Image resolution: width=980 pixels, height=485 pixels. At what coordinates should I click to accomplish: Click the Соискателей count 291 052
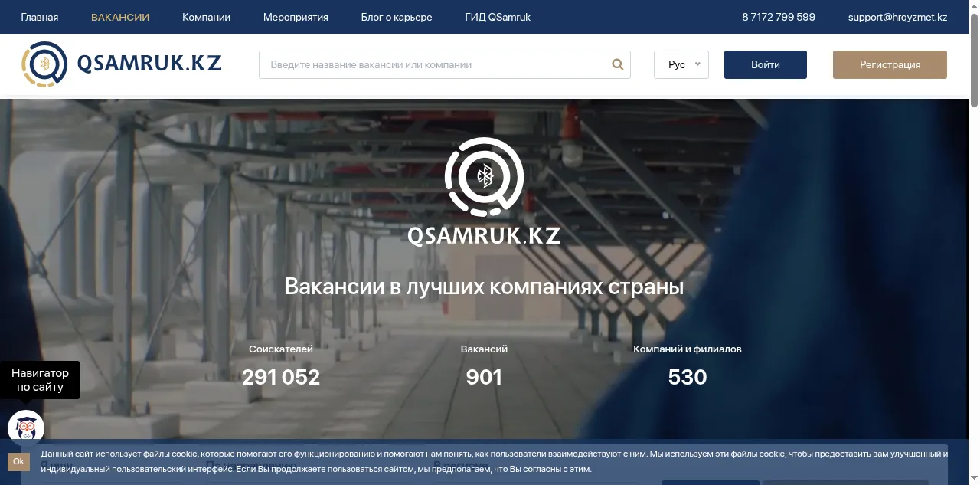click(281, 377)
